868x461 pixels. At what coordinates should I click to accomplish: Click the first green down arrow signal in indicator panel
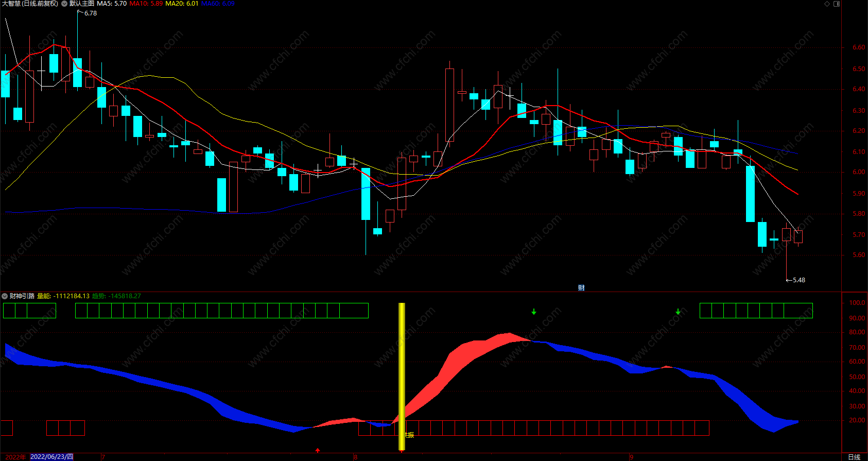534,312
